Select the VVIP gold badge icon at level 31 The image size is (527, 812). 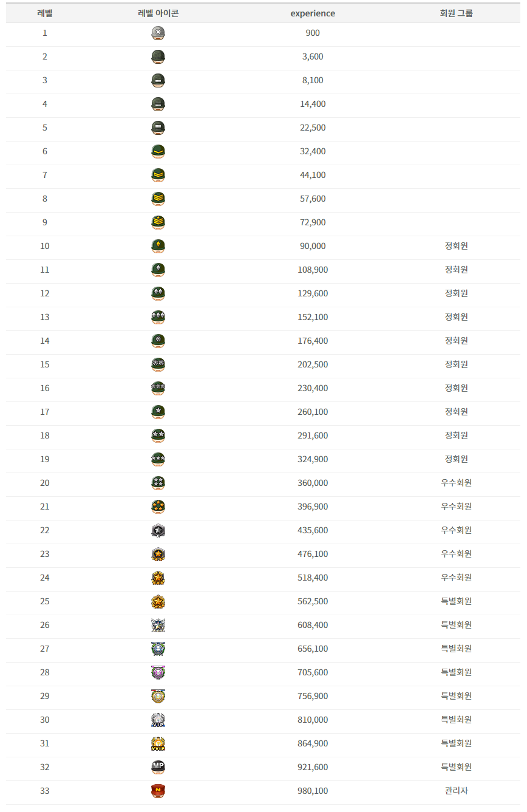tap(158, 744)
